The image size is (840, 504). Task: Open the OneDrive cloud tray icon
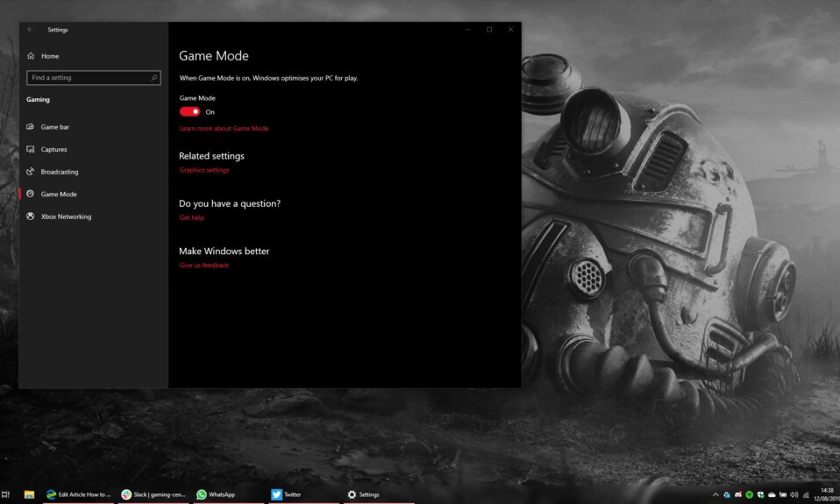click(x=772, y=495)
